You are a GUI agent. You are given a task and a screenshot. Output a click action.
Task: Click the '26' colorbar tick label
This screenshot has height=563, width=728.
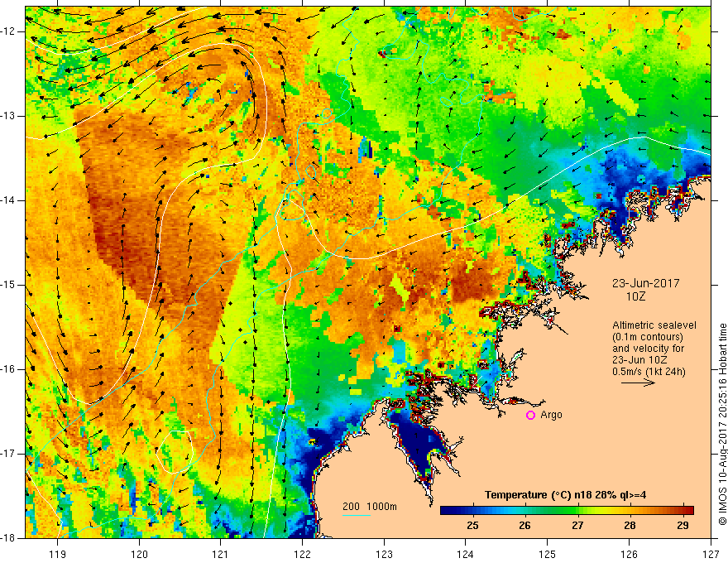pos(524,526)
